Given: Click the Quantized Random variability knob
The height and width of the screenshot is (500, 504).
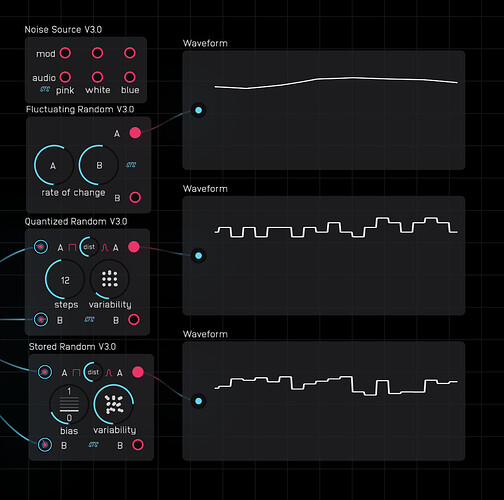Looking at the screenshot, I should 109,279.
